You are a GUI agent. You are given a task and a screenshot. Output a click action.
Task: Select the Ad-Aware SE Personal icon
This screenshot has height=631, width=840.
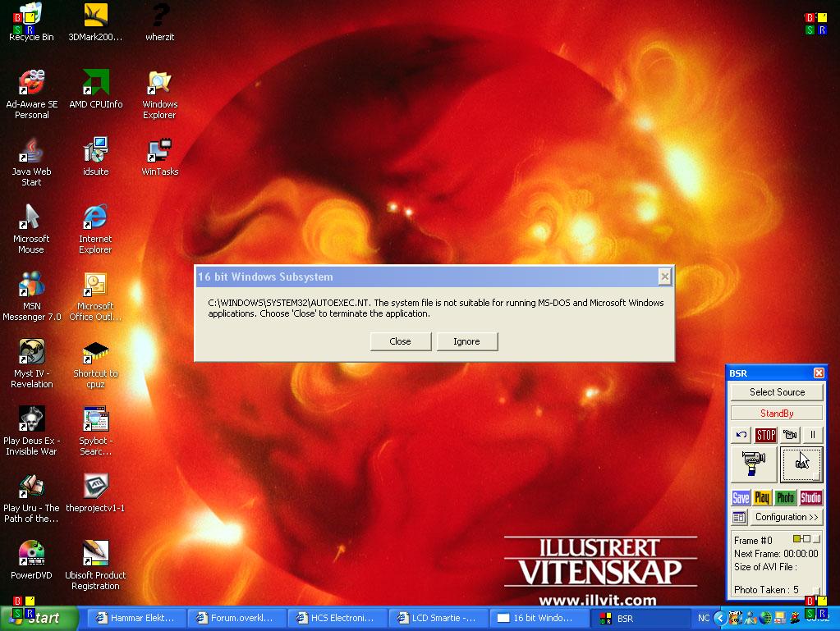(x=31, y=94)
